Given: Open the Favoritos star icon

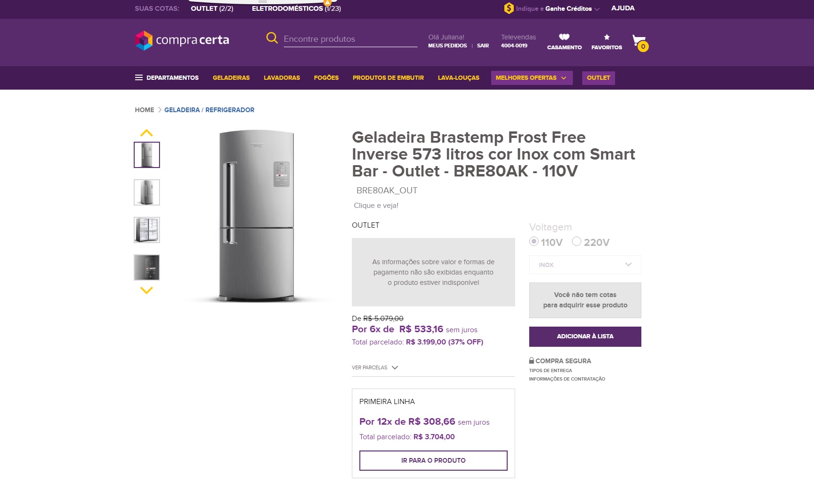Looking at the screenshot, I should point(607,37).
